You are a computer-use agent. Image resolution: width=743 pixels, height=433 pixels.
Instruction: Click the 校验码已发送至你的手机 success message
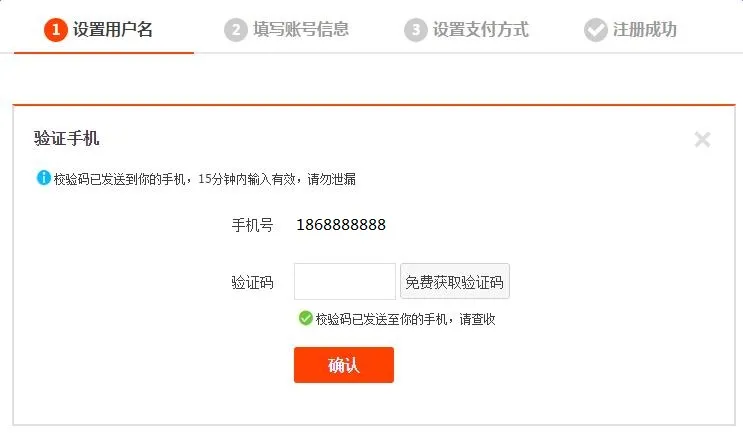(405, 319)
